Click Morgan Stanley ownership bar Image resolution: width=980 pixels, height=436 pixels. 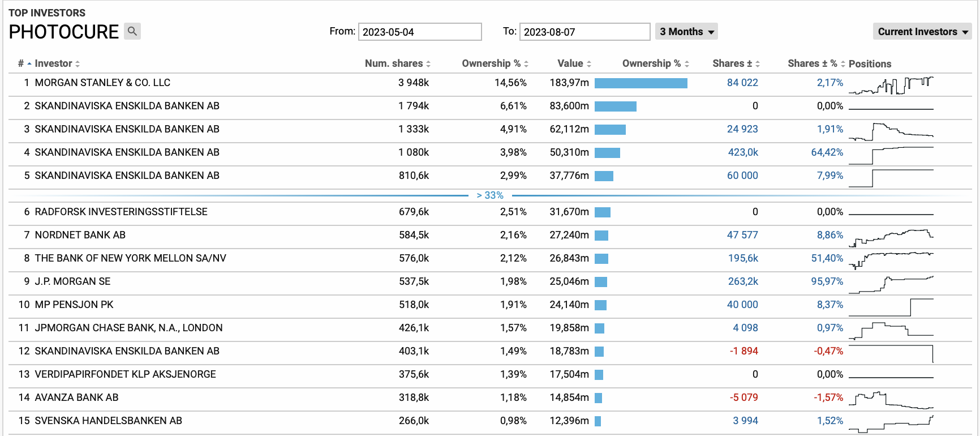point(641,83)
